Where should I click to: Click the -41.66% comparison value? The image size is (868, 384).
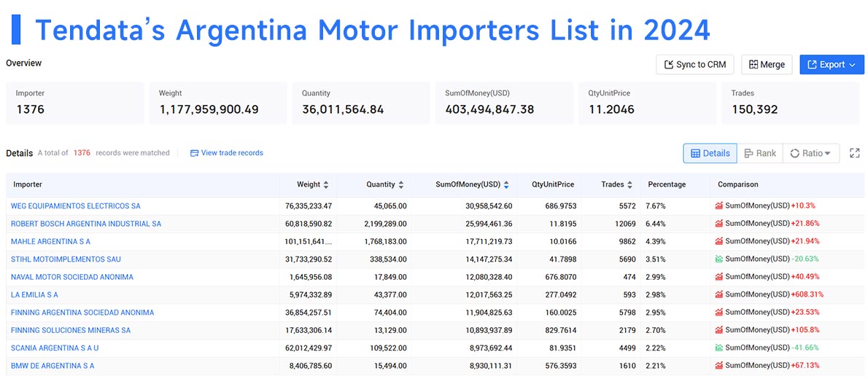[x=805, y=348]
